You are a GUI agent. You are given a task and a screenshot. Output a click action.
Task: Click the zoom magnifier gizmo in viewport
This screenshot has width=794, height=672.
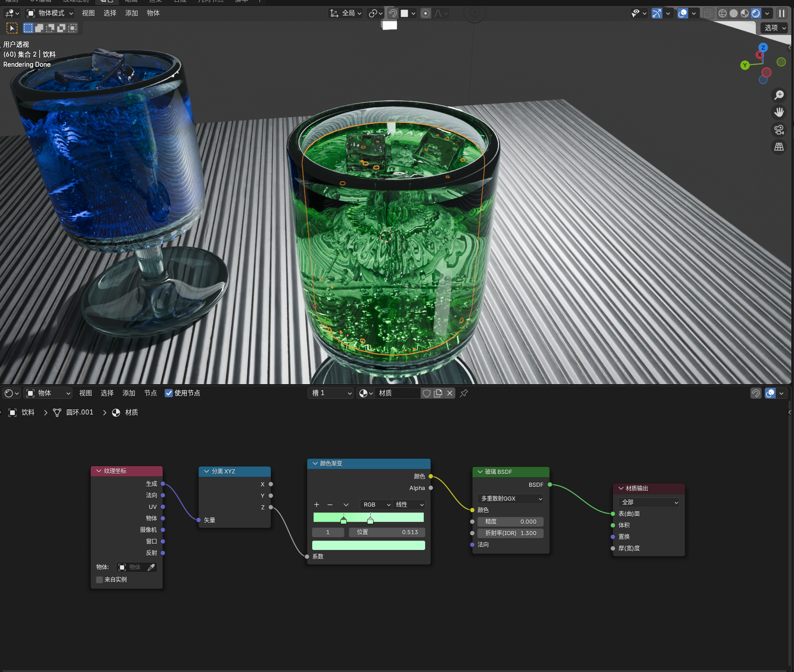[x=779, y=95]
